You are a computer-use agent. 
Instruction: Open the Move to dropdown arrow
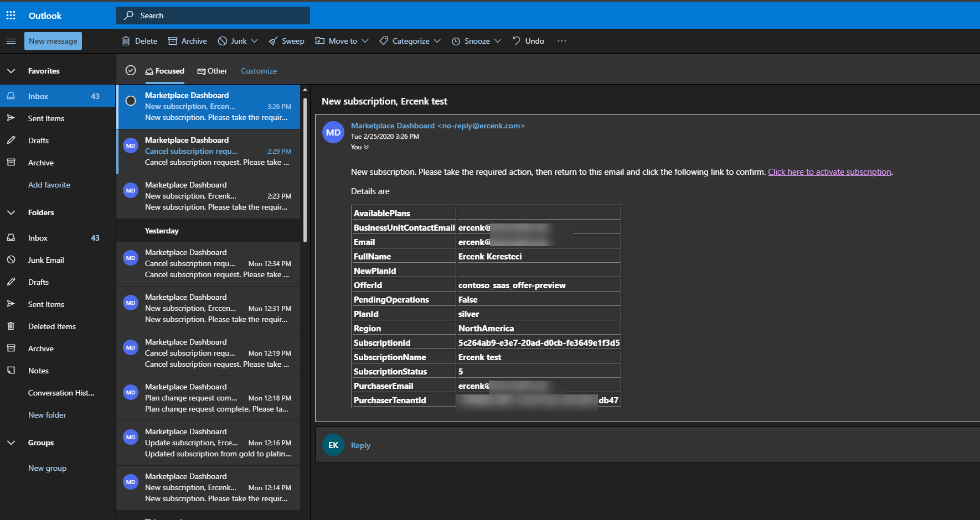365,41
